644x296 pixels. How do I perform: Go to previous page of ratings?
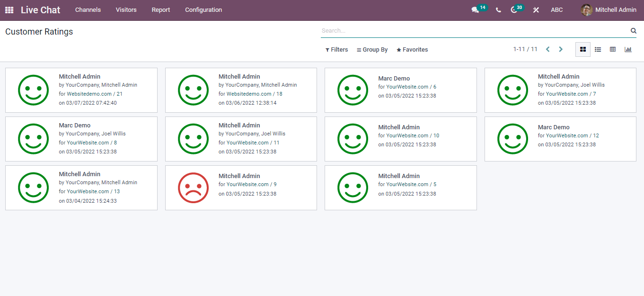547,49
